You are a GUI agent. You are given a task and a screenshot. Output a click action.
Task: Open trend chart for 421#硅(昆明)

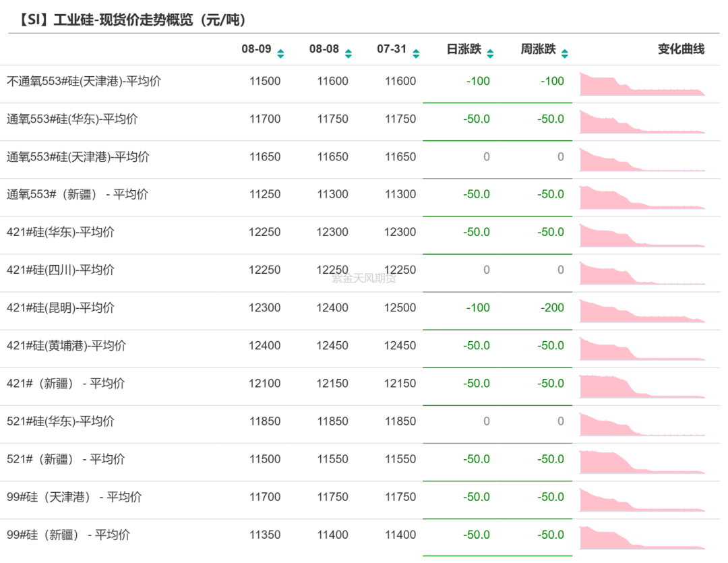coord(642,311)
